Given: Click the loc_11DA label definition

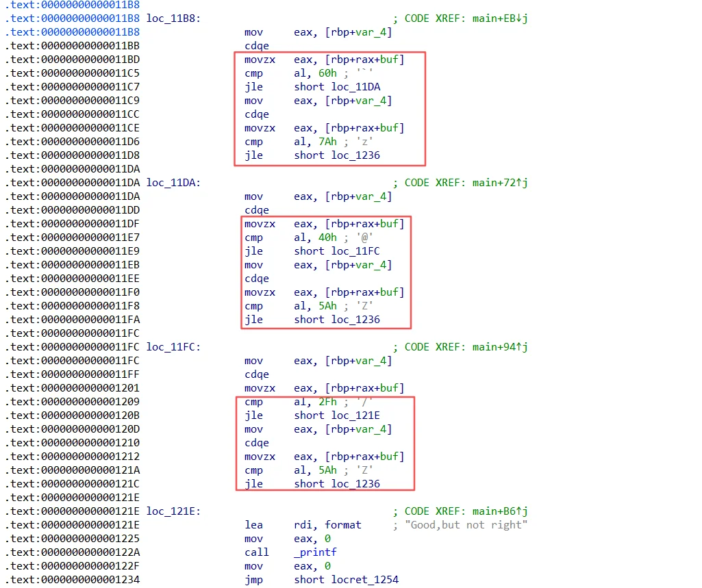Looking at the screenshot, I should (x=173, y=183).
